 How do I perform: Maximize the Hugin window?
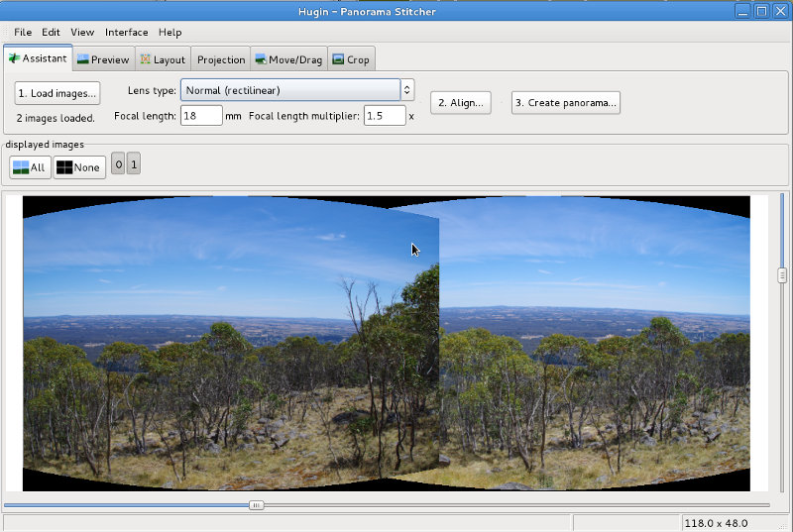pos(761,11)
